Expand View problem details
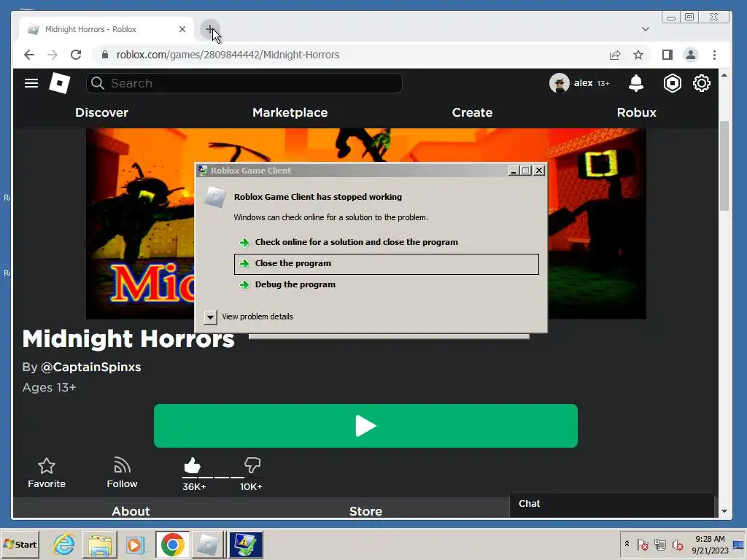The width and height of the screenshot is (747, 560). pyautogui.click(x=210, y=316)
